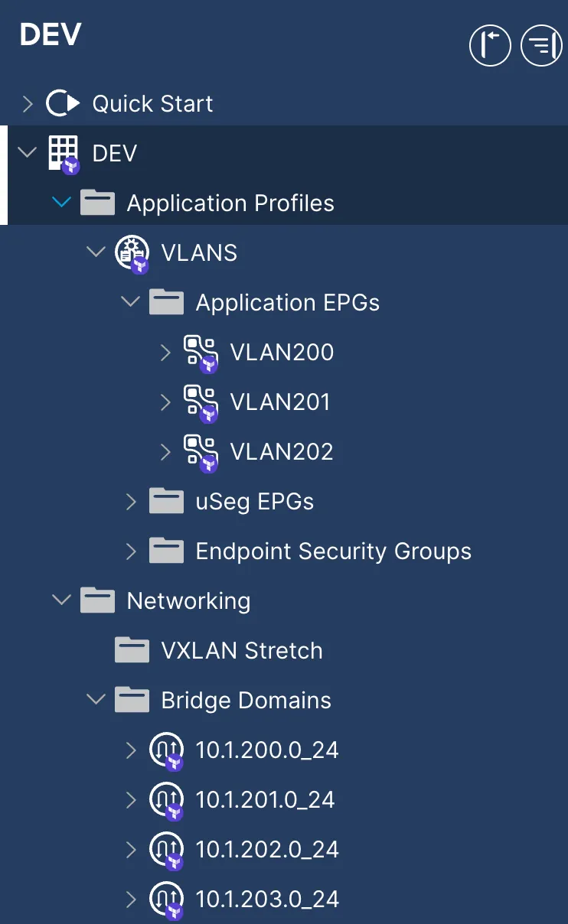The height and width of the screenshot is (924, 568).
Task: Expand the VLAN201 EPG node
Action: 165,402
